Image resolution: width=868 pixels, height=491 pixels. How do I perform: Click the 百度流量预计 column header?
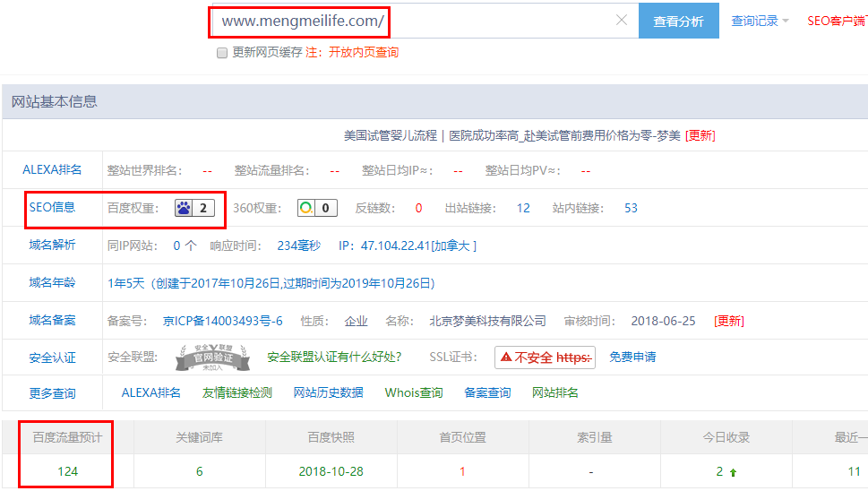(x=67, y=438)
